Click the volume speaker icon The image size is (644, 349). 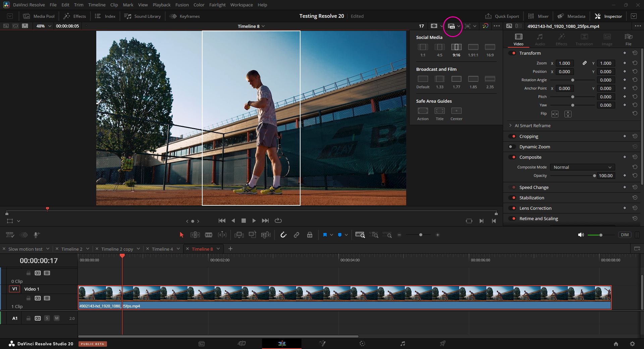coord(581,235)
